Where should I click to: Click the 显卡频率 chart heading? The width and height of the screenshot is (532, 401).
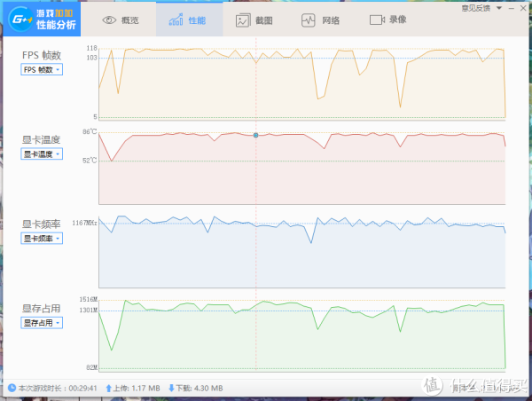pyautogui.click(x=41, y=224)
